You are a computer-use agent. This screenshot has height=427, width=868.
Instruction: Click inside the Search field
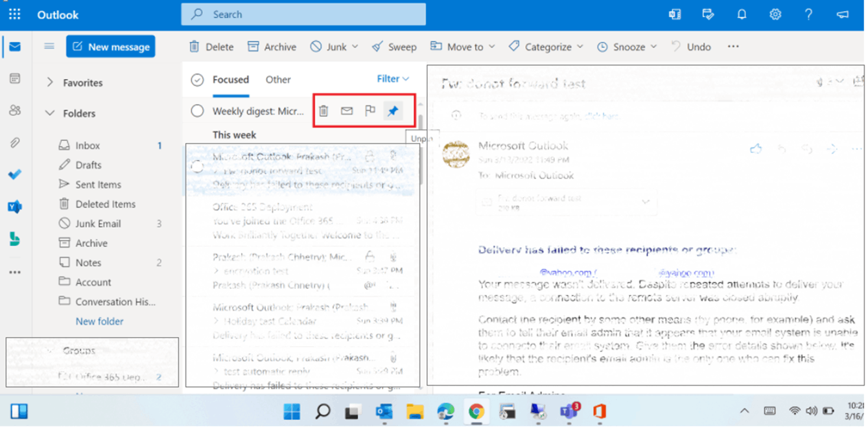[303, 14]
